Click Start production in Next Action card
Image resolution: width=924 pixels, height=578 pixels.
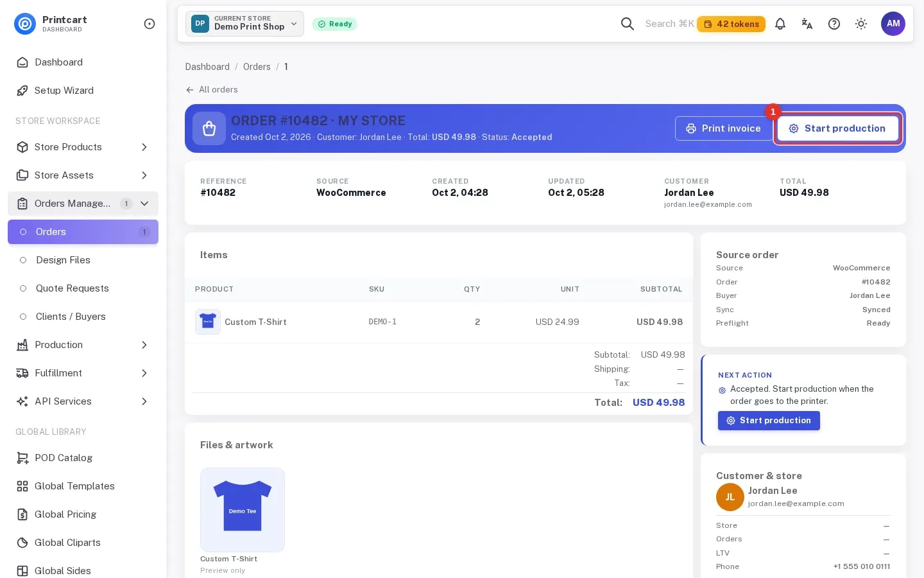click(769, 421)
